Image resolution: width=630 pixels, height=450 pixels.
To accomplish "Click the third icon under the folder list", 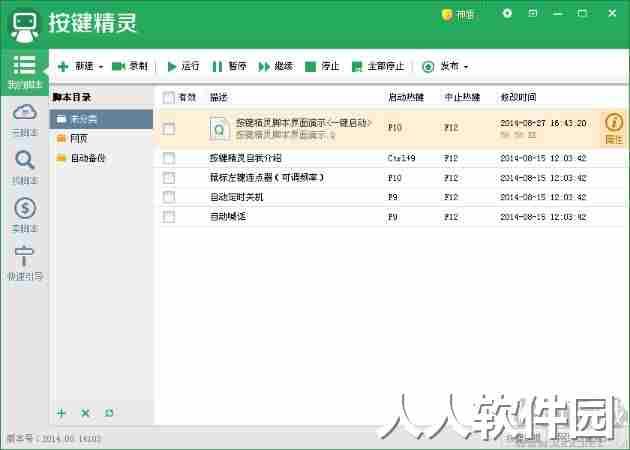I will [x=109, y=413].
